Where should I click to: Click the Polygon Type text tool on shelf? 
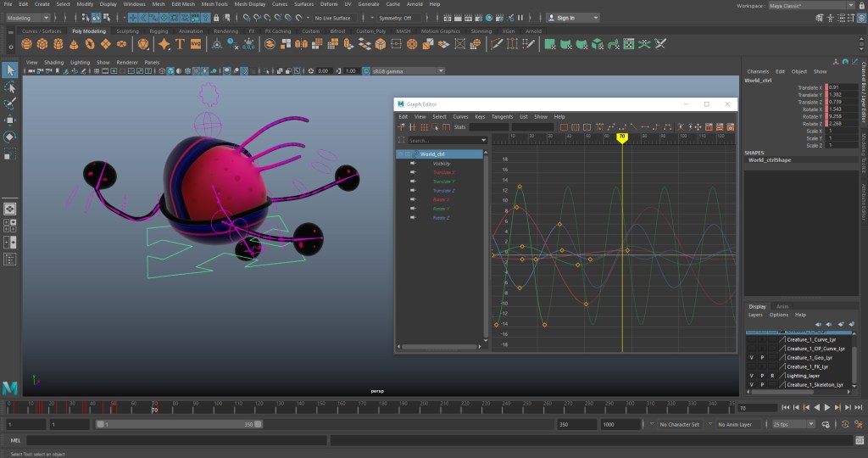tap(181, 44)
